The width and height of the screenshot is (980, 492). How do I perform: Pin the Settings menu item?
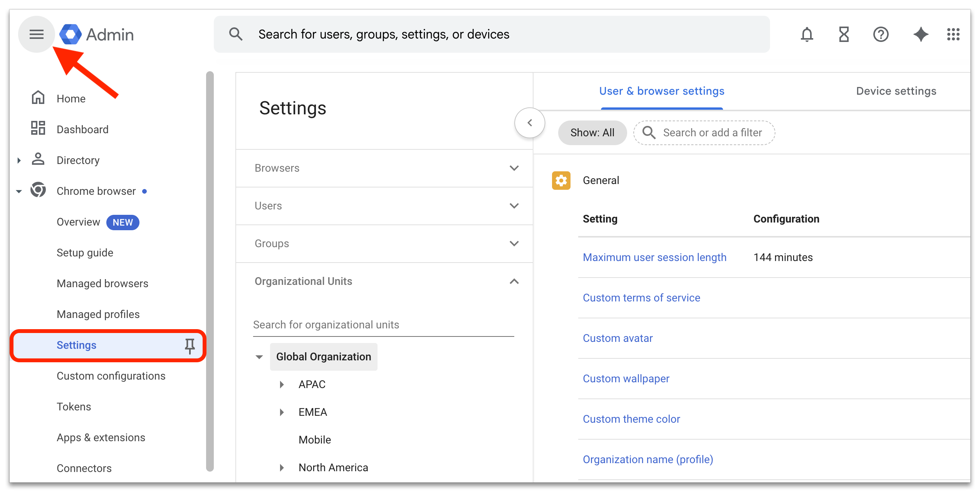click(x=190, y=345)
